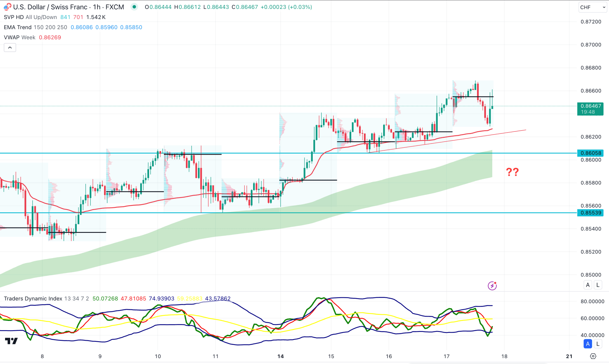609x364 pixels.
Task: Click the EMA value 0.85960
Action: (106, 27)
